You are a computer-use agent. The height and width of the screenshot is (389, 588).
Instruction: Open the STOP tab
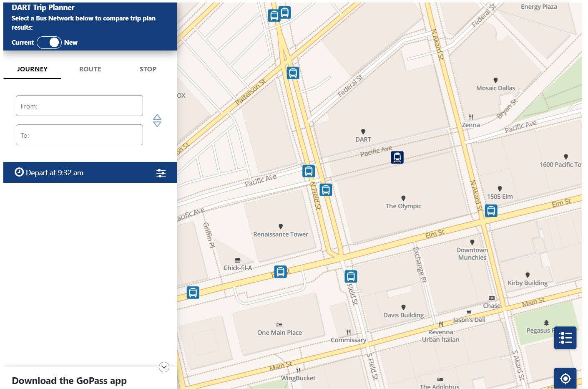(x=148, y=69)
